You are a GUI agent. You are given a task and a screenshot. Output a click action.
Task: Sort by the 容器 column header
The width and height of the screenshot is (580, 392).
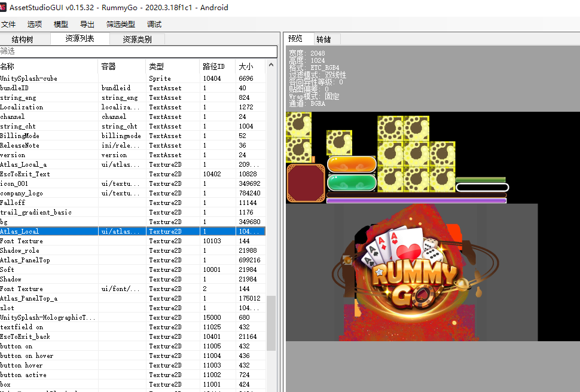(122, 66)
